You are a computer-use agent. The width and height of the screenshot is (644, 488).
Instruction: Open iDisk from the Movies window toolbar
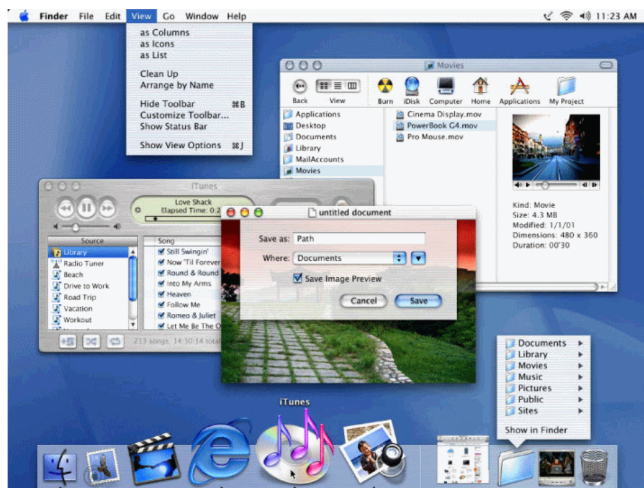pyautogui.click(x=412, y=86)
